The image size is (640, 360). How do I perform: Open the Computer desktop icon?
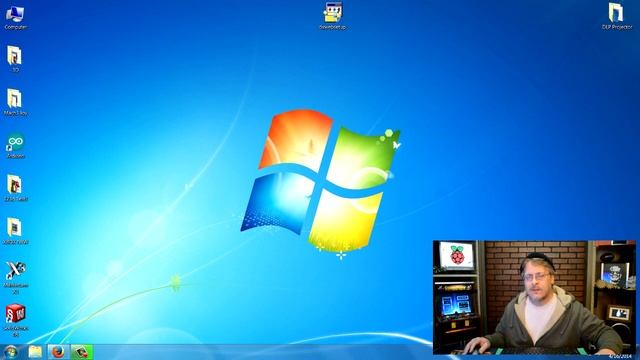coord(15,17)
